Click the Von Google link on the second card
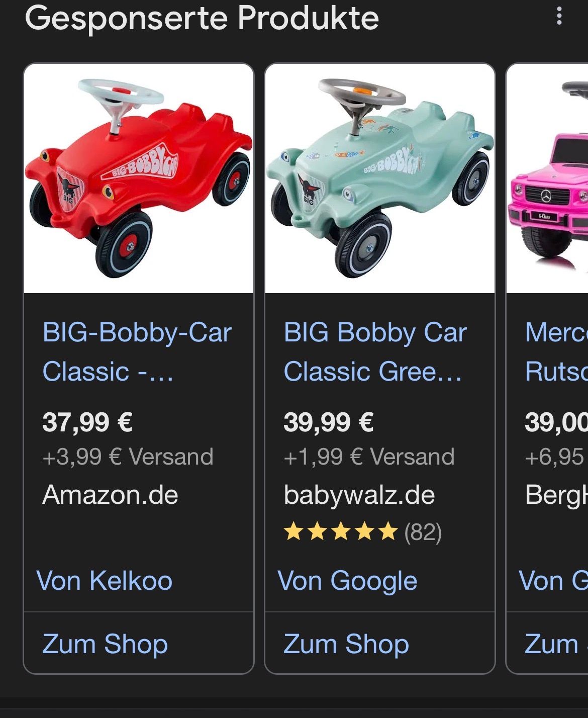588x718 pixels. (x=347, y=581)
